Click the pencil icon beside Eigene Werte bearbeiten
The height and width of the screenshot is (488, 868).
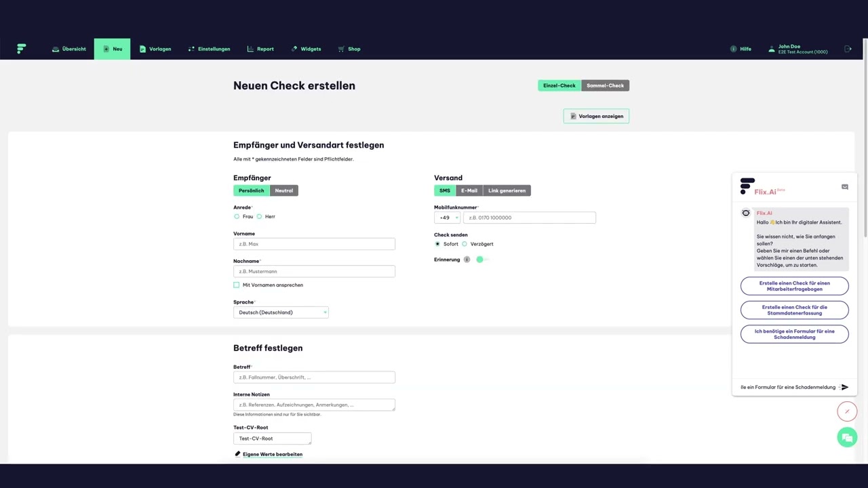pyautogui.click(x=237, y=454)
